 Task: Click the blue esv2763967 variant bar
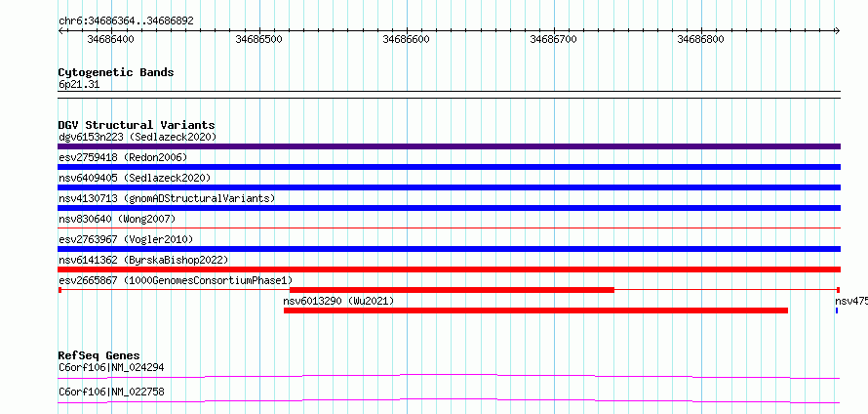click(449, 249)
